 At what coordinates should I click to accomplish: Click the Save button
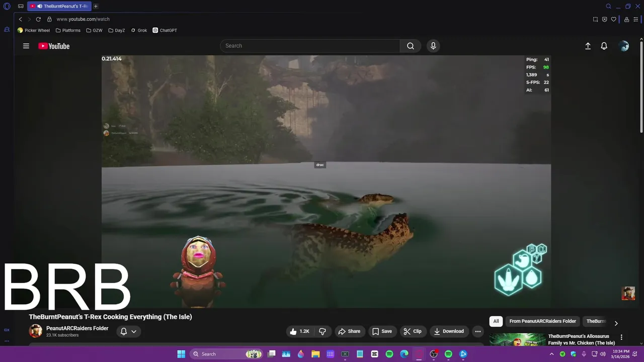[382, 331]
